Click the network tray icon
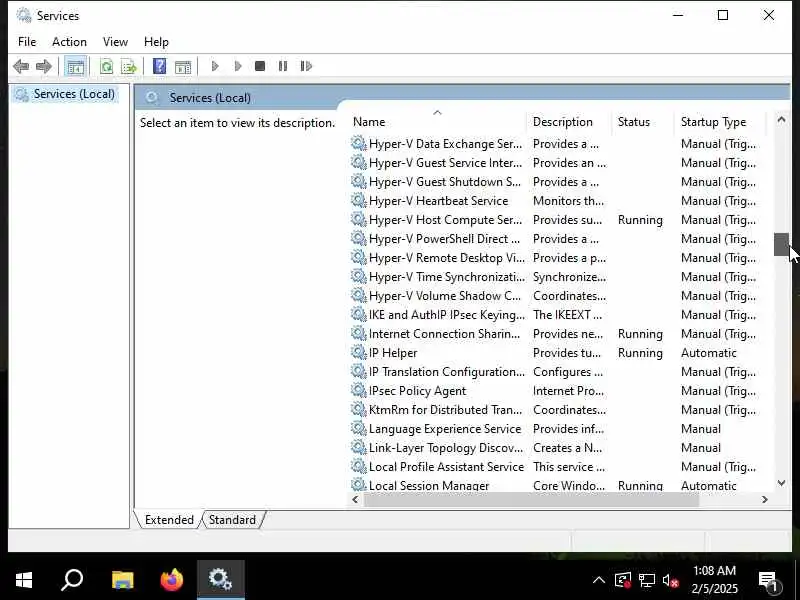 click(x=647, y=580)
